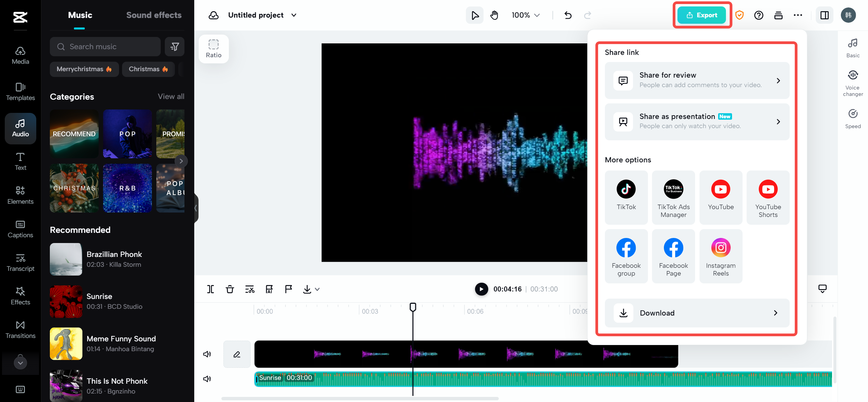This screenshot has width=868, height=402.
Task: Open the Effects panel
Action: click(20, 295)
